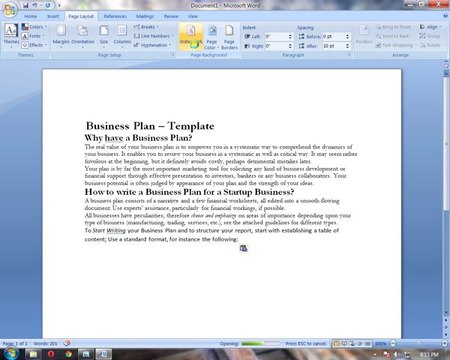Open the Line Numbers dropdown
The width and height of the screenshot is (450, 360).
pos(154,36)
